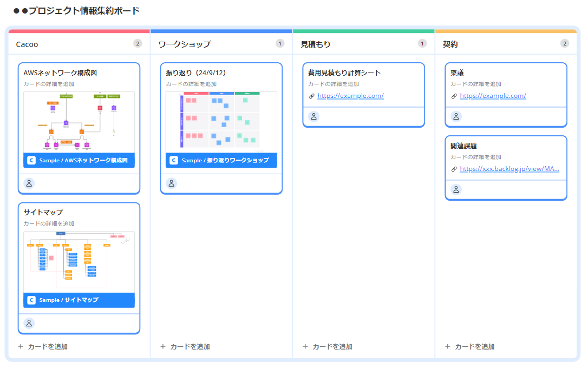
Task: Open the example.com link in 費用見積もり計算シート
Action: [x=350, y=96]
